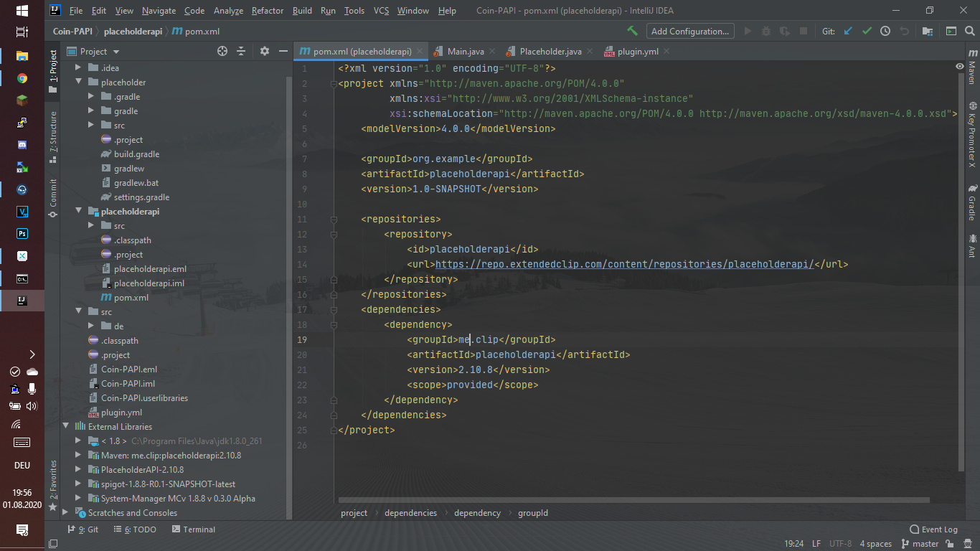The height and width of the screenshot is (551, 980).
Task: Open the Terminal tool window button
Action: click(x=194, y=529)
